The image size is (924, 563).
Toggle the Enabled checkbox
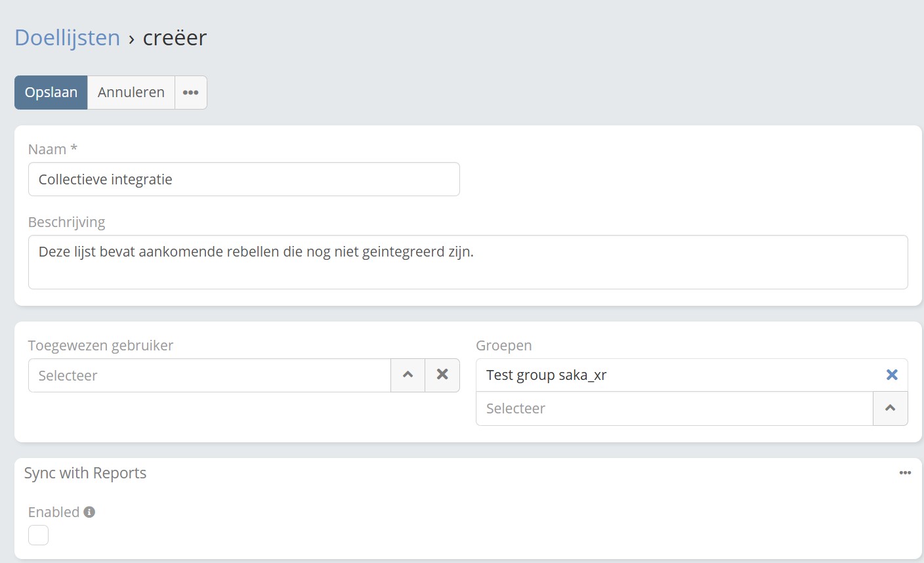coord(39,535)
